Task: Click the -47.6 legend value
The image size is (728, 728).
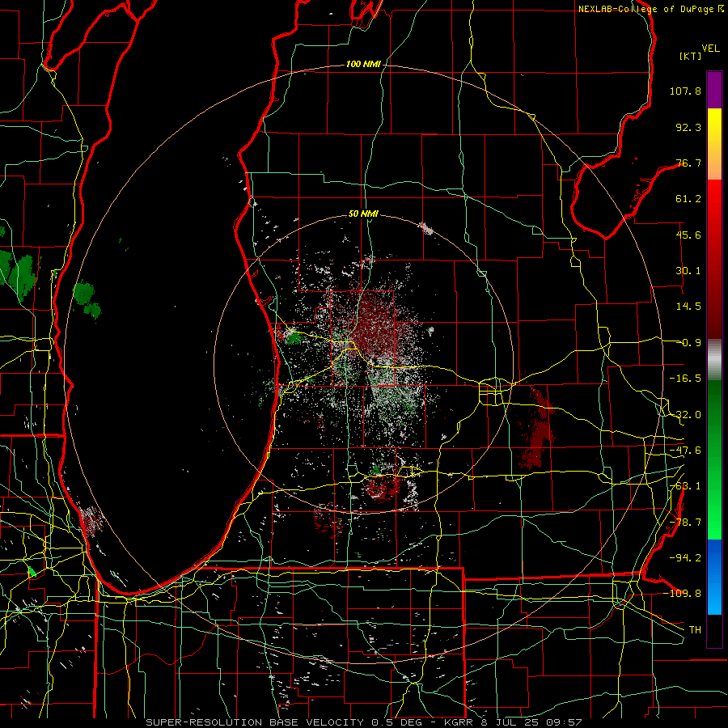Action: tap(685, 451)
